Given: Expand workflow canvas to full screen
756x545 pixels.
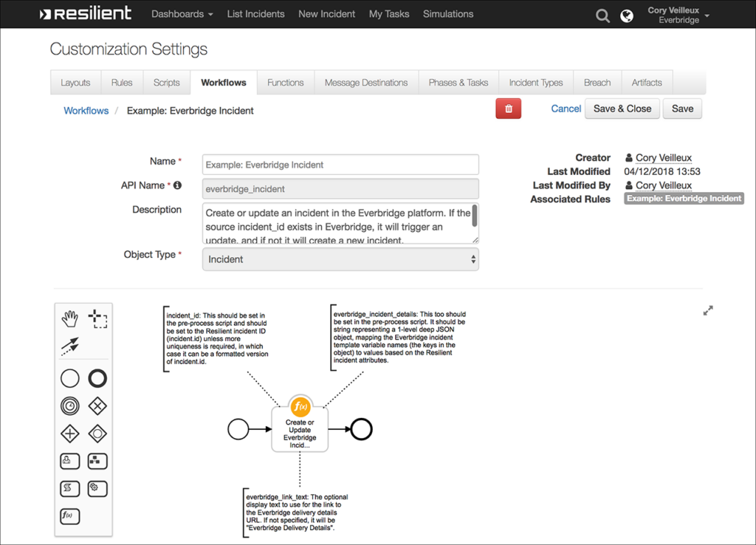Looking at the screenshot, I should 708,311.
